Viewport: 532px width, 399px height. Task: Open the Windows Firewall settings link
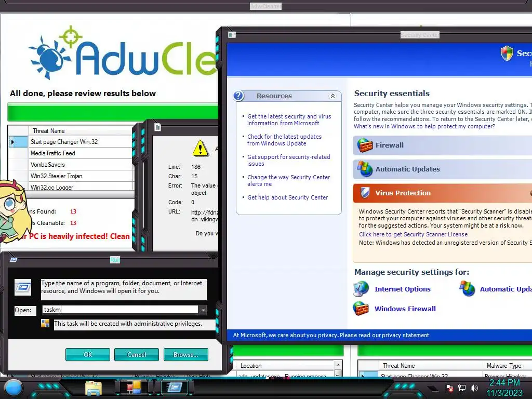click(405, 309)
